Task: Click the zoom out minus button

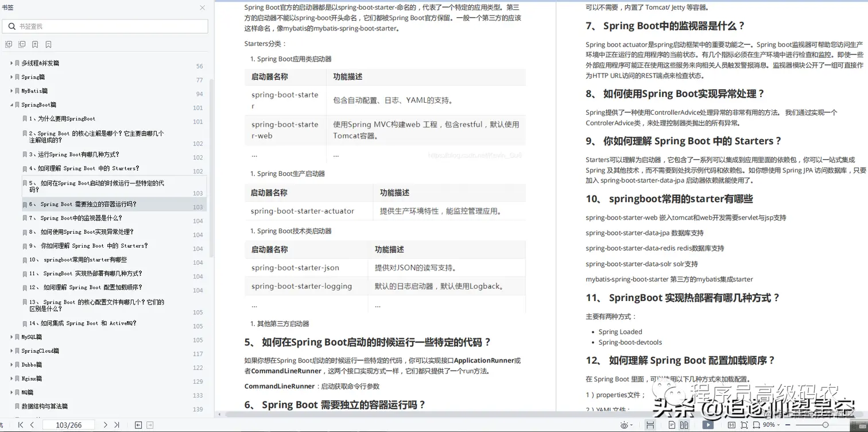Action: [788, 425]
